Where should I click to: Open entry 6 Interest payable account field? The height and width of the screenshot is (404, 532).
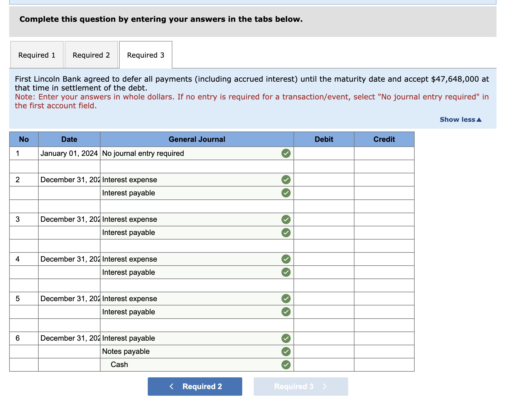click(197, 338)
